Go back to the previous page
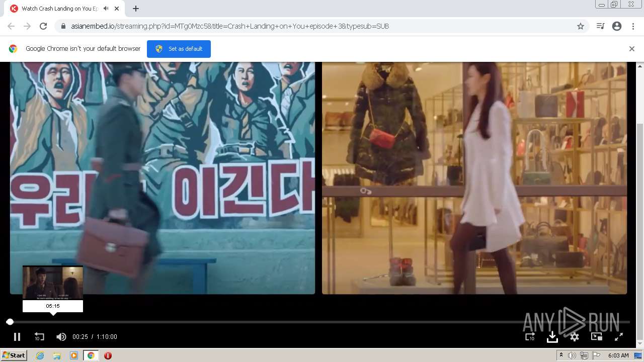 11,26
